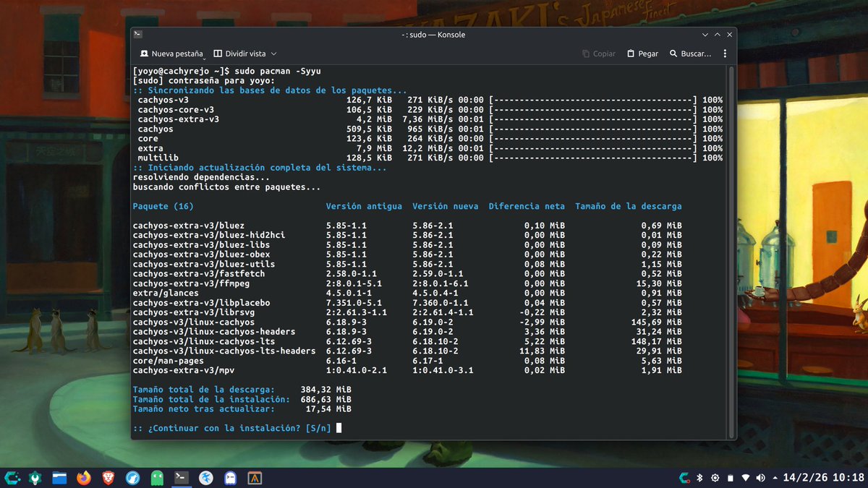Click the new version '6.19.0-2' of linux-cachyos-headers
This screenshot has width=868, height=488.
coord(434,332)
